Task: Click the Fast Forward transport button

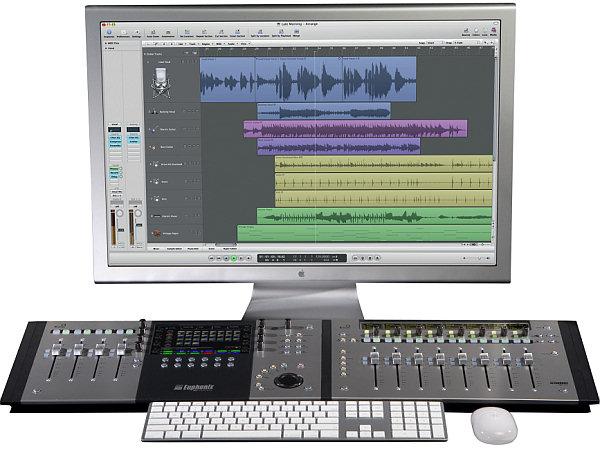Action: click(219, 258)
